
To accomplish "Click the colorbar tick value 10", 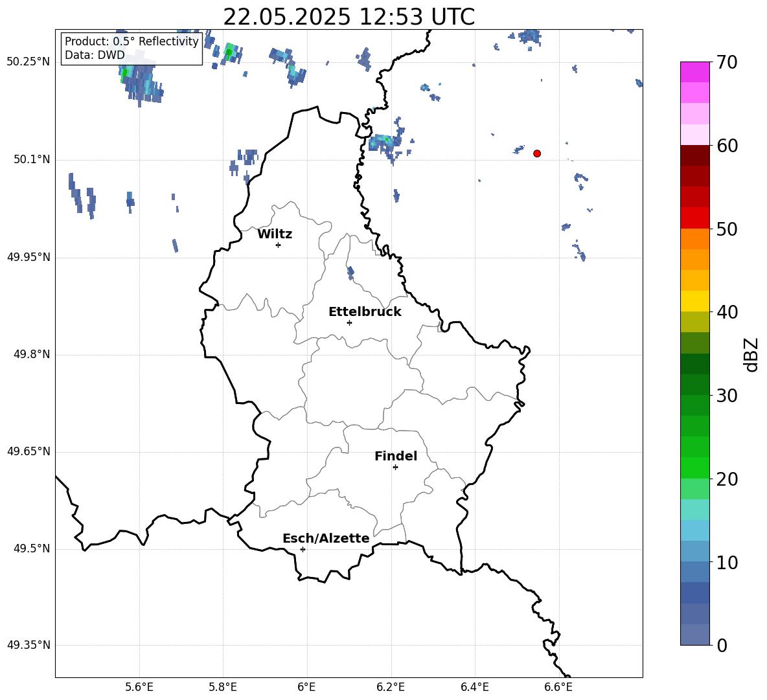I will tap(727, 562).
